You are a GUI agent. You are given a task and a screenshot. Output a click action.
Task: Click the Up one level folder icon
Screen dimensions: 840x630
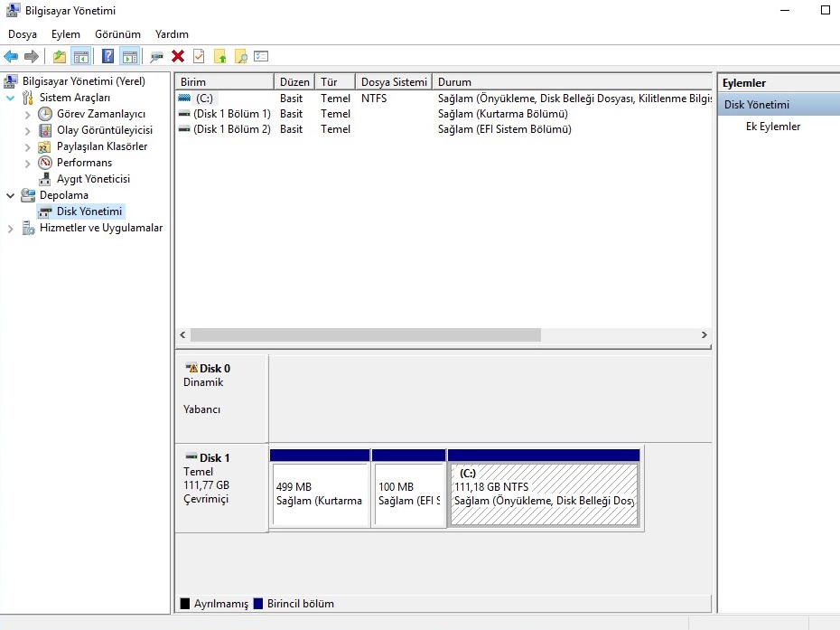[60, 57]
